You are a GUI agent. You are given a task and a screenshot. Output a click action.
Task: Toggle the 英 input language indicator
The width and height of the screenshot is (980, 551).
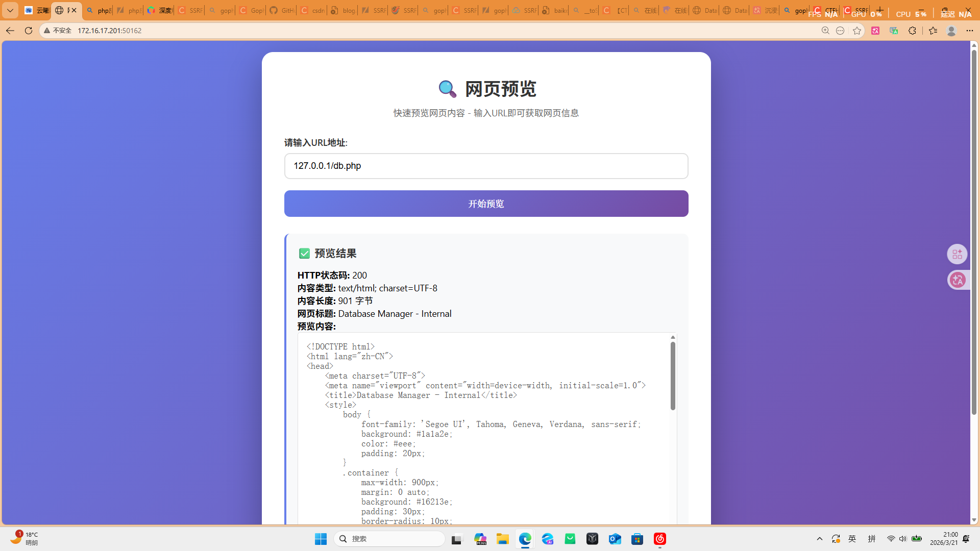852,539
